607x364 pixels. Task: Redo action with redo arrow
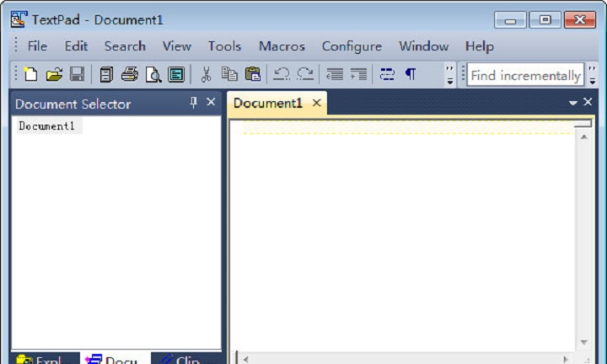pos(305,74)
